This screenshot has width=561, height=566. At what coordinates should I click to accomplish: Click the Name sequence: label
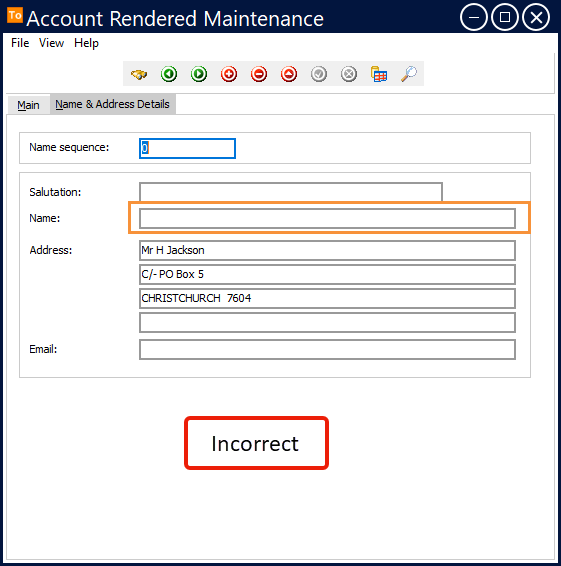pos(69,147)
